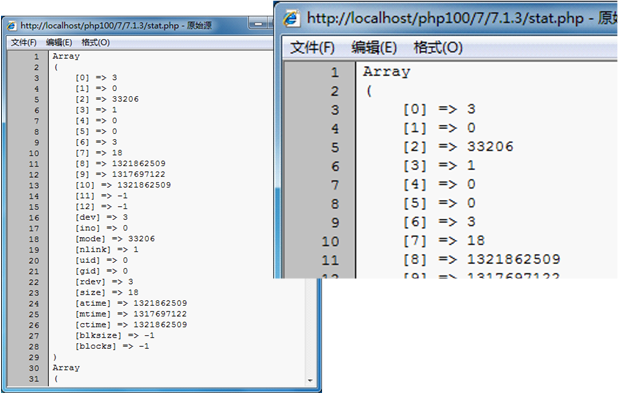This screenshot has width=618, height=394.
Task: Click closing parenthesis on line 29
Action: tap(55, 357)
